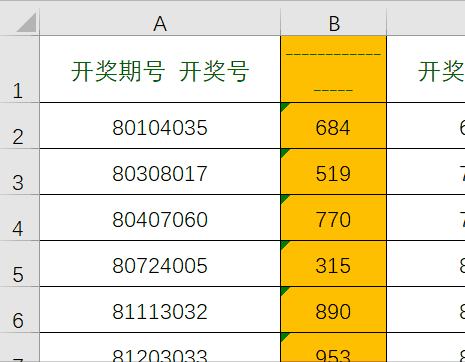465x362 pixels.
Task: Click cell containing 80407060
Action: [160, 218]
